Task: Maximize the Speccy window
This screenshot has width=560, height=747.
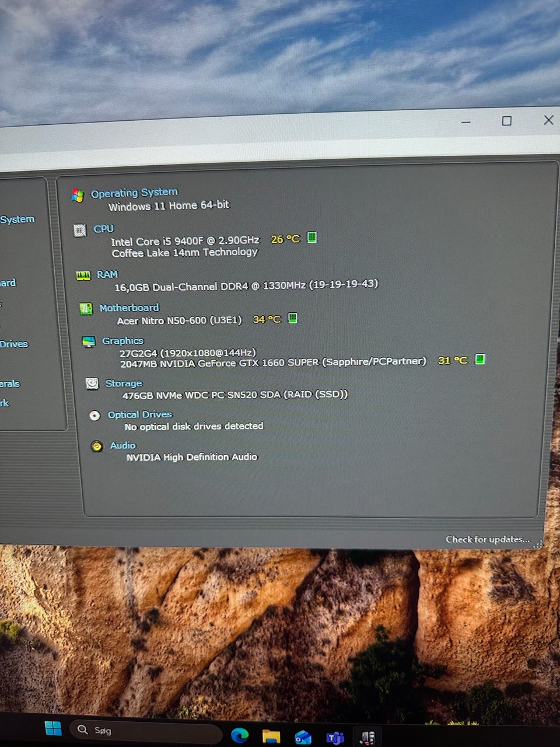Action: click(506, 121)
